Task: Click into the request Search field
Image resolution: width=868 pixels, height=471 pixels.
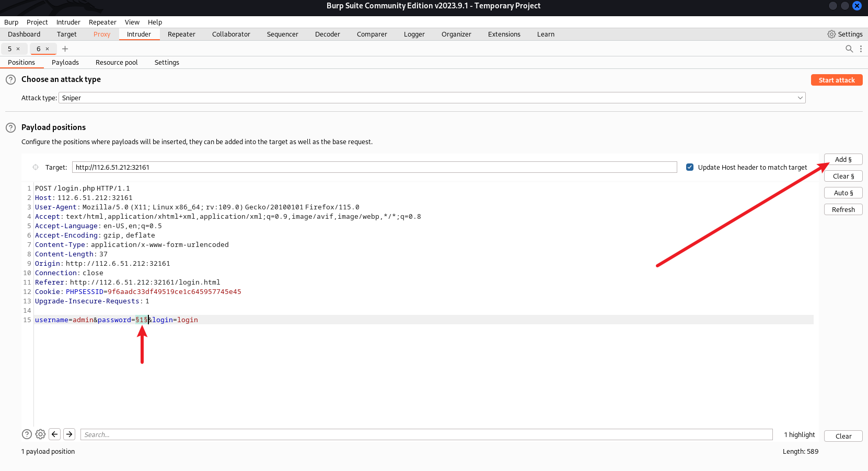Action: point(426,434)
